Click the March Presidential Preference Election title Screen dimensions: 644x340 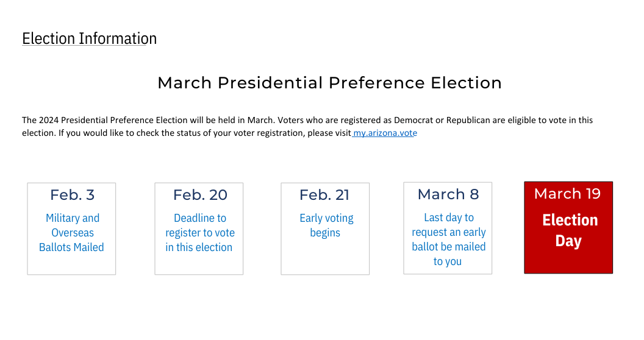tap(329, 83)
